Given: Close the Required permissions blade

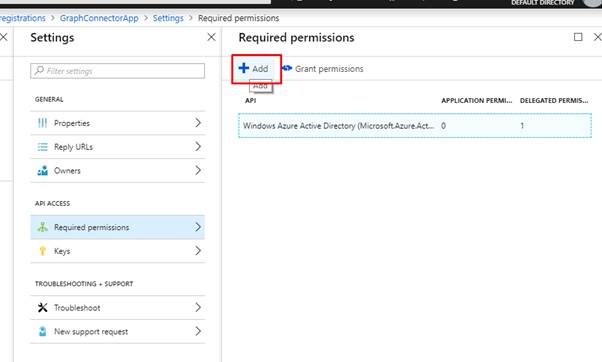Looking at the screenshot, I should coord(597,37).
